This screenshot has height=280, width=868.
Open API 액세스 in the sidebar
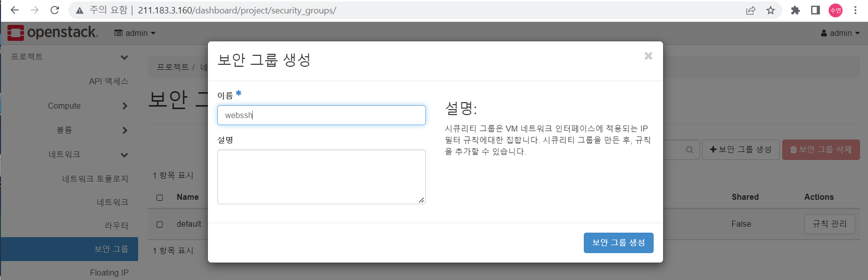109,81
